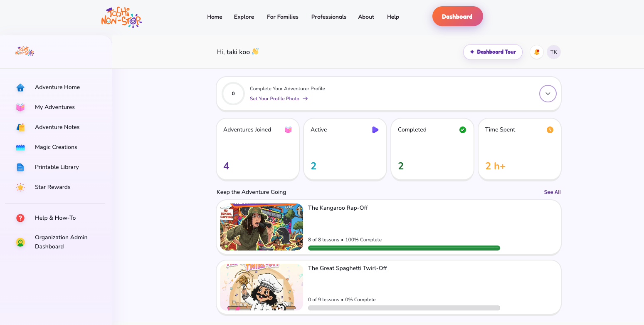The width and height of the screenshot is (644, 325).
Task: Click the orange Dashboard button
Action: point(457,17)
